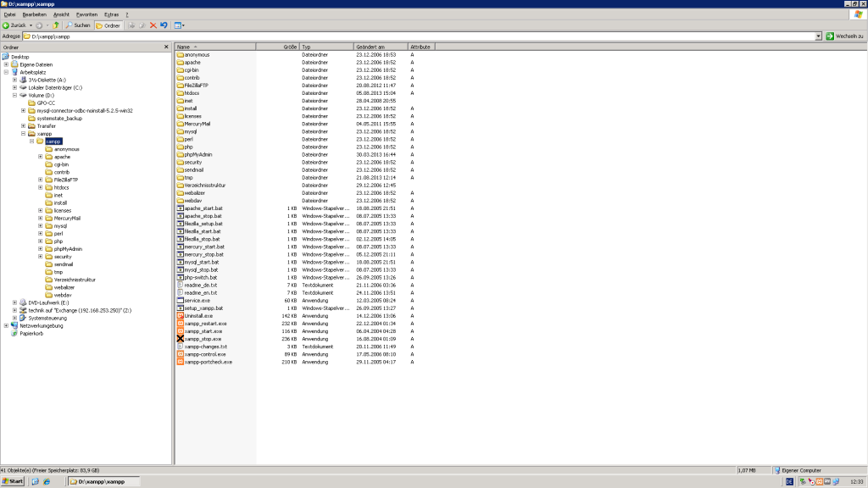Toggle the Ordner folder pane button
The height and width of the screenshot is (488, 868).
point(108,25)
